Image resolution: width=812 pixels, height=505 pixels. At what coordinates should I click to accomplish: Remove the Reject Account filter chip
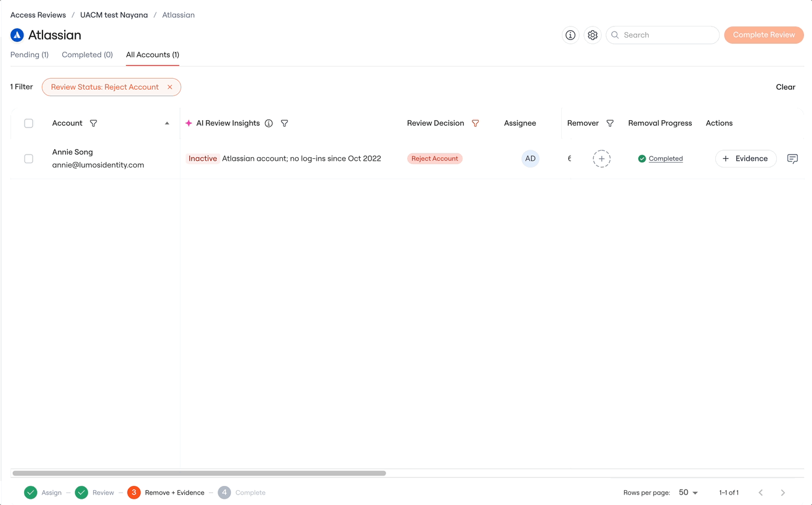(170, 87)
